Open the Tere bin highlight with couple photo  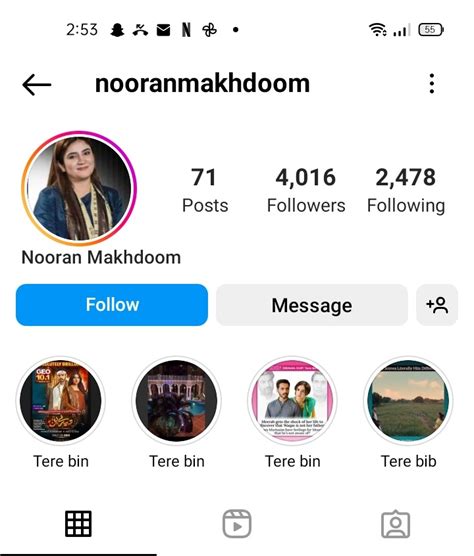click(292, 401)
